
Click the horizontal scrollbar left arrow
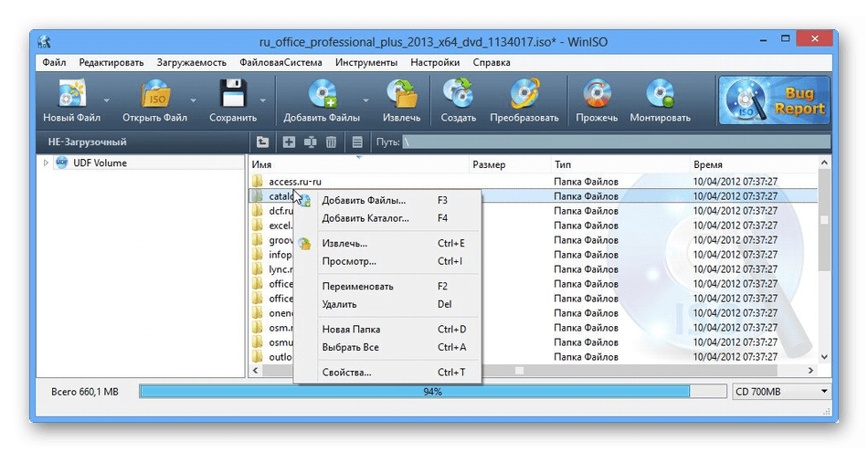coord(255,370)
